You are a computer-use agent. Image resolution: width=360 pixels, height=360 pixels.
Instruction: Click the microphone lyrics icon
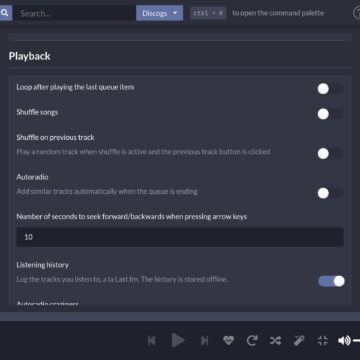[299, 340]
